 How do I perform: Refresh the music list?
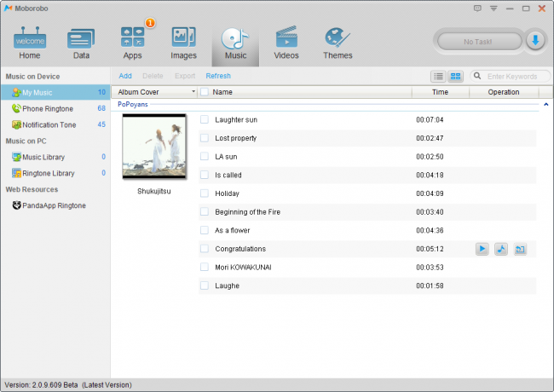coord(218,76)
